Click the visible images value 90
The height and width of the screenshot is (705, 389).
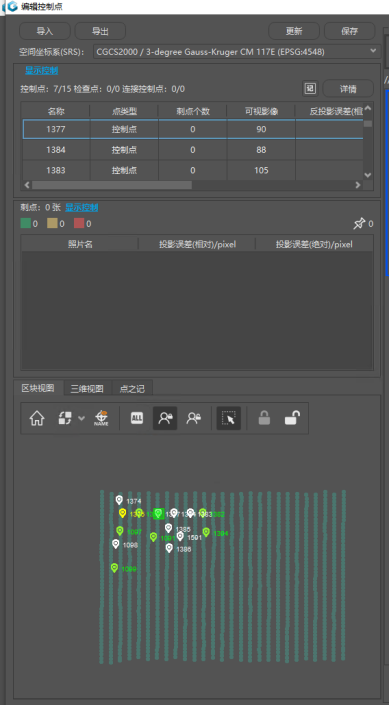pyautogui.click(x=261, y=129)
